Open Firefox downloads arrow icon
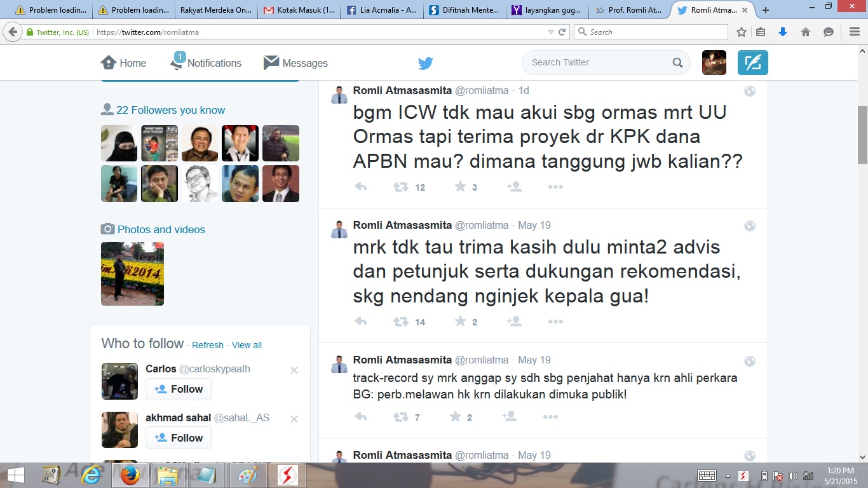868x488 pixels. (x=783, y=32)
